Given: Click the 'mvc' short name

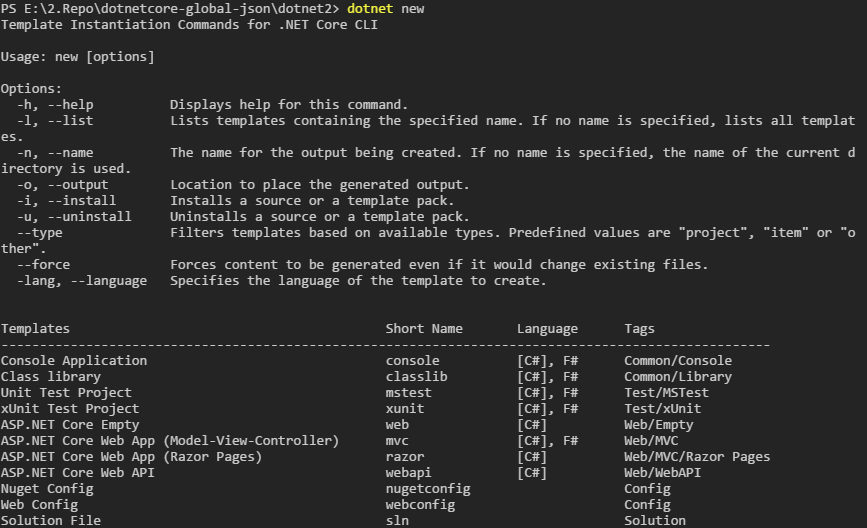Looking at the screenshot, I should tap(397, 441).
